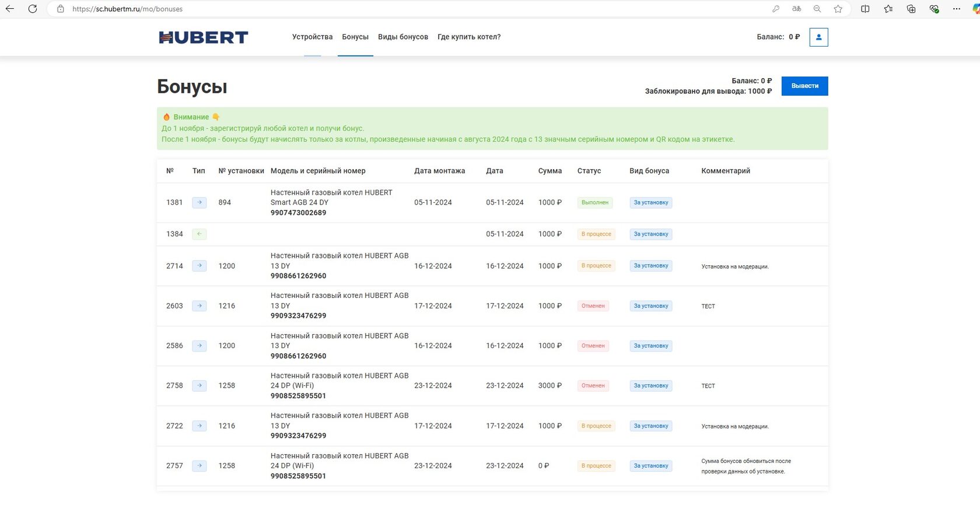980x509 pixels.
Task: Open Где купить котел? page
Action: coord(469,37)
